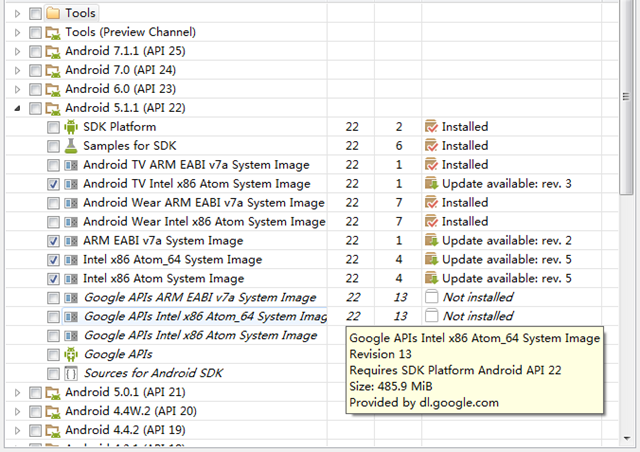Click the scrollbar down arrow
This screenshot has height=452, width=640.
coord(627,439)
